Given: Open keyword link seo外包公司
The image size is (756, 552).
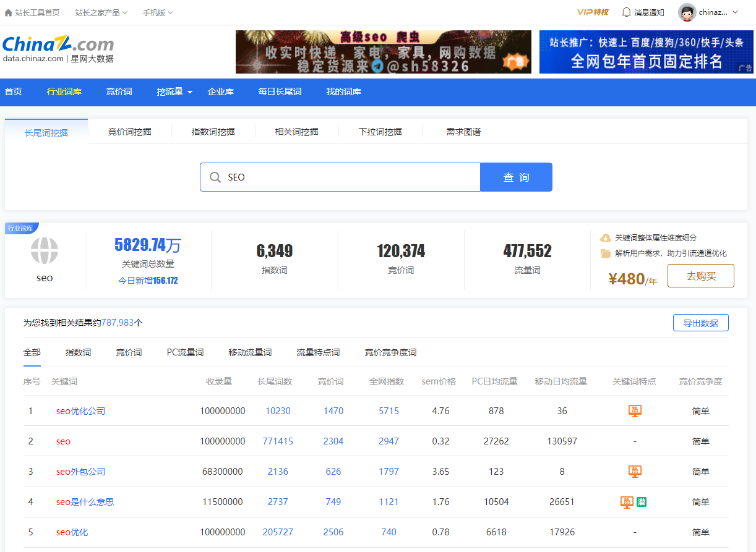Looking at the screenshot, I should pyautogui.click(x=80, y=472).
